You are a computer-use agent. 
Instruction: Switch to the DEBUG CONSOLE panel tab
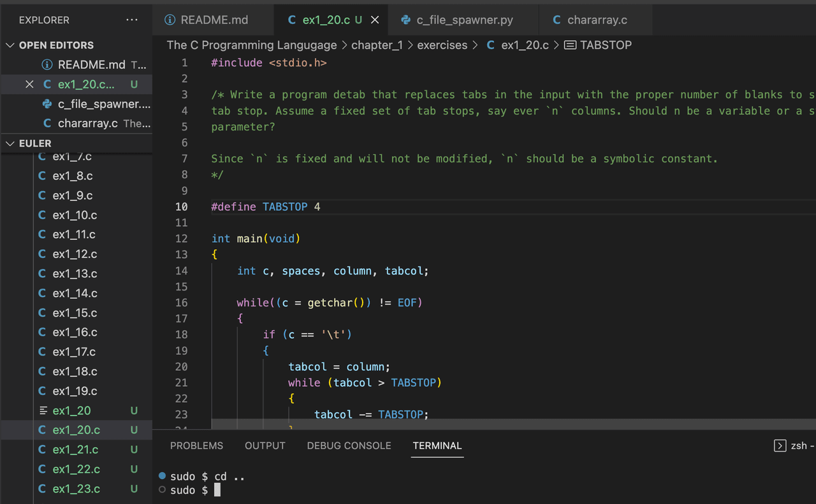click(x=349, y=445)
